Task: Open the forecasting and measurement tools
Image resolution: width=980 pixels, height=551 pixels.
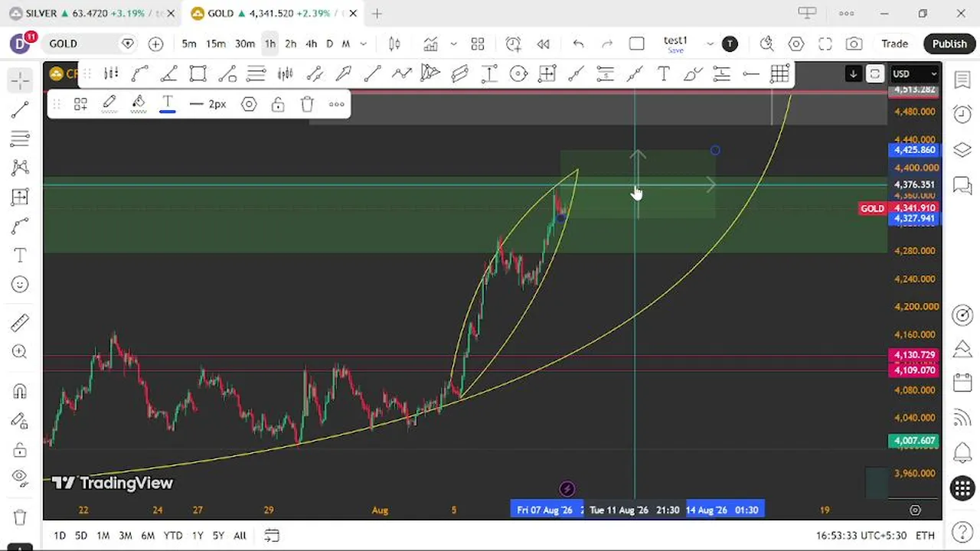Action: (x=21, y=197)
